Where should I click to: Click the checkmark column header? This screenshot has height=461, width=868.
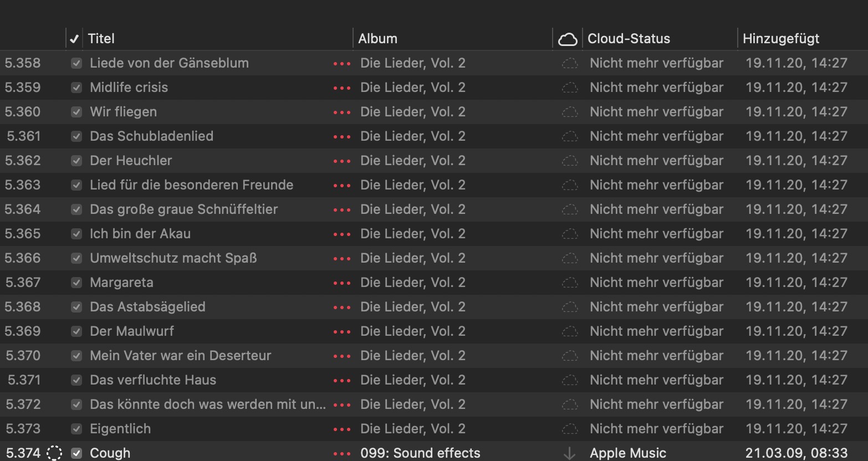[x=74, y=39]
